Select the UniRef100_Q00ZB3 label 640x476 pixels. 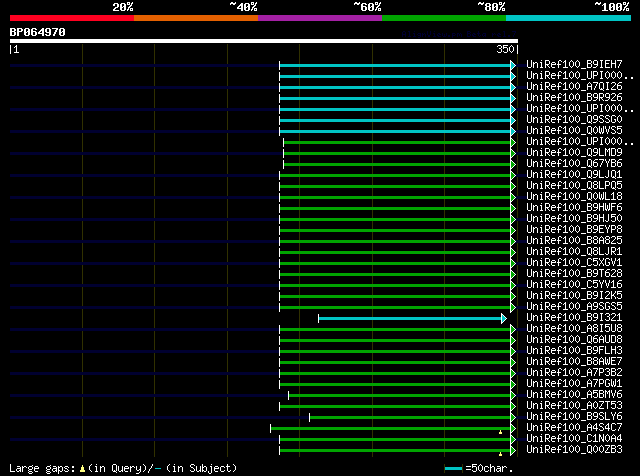point(574,450)
